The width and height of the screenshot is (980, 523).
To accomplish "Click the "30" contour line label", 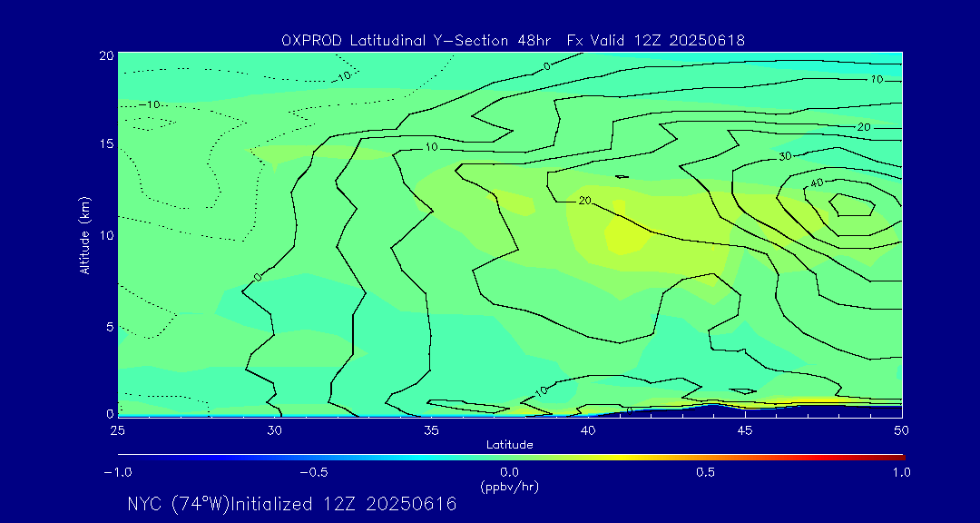I will (x=786, y=156).
